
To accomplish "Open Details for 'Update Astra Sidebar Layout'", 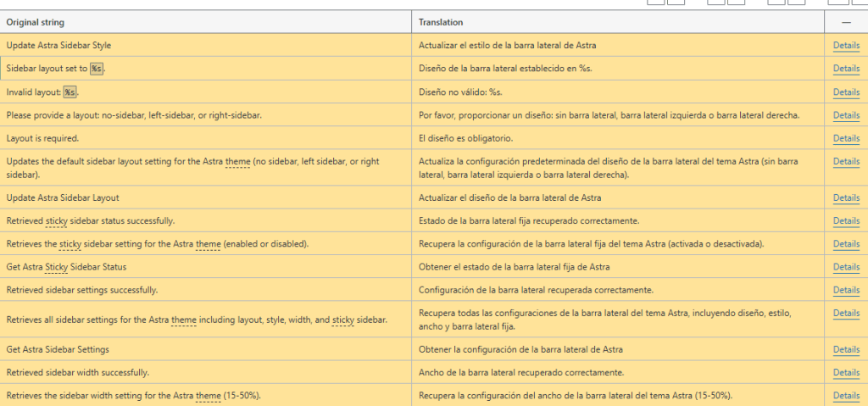I will (x=845, y=198).
